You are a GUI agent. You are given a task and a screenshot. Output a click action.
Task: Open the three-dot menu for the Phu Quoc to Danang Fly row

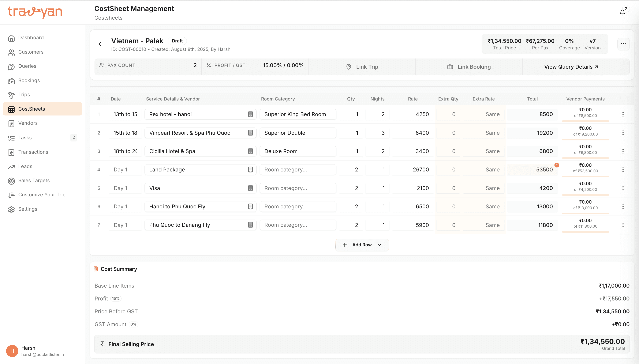[x=623, y=225]
